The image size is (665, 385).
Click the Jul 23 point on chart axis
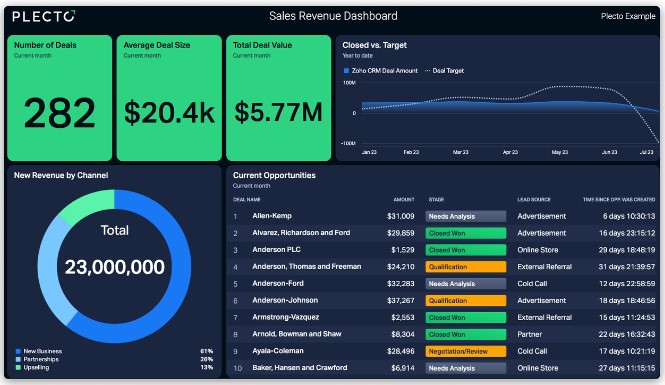(x=646, y=152)
